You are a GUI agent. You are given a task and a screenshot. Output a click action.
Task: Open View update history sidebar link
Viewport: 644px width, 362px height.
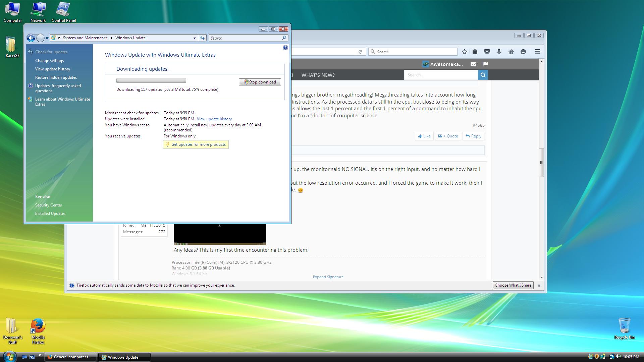click(53, 69)
